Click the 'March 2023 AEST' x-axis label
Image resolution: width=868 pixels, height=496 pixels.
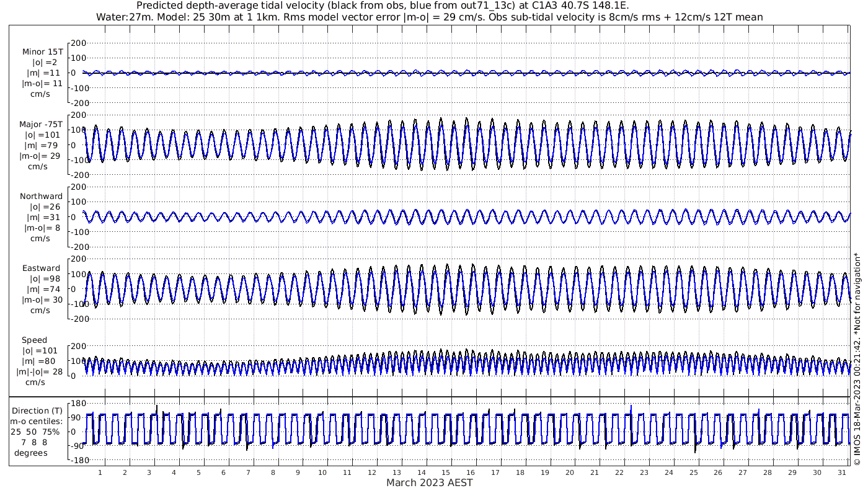click(430, 483)
